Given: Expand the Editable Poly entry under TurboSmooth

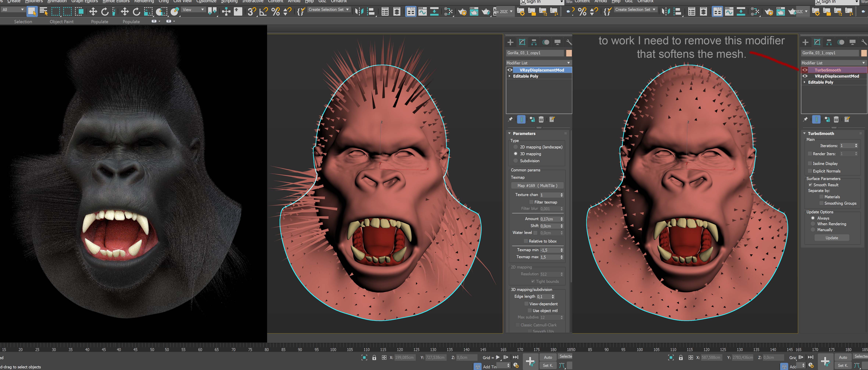Looking at the screenshot, I should coord(805,82).
